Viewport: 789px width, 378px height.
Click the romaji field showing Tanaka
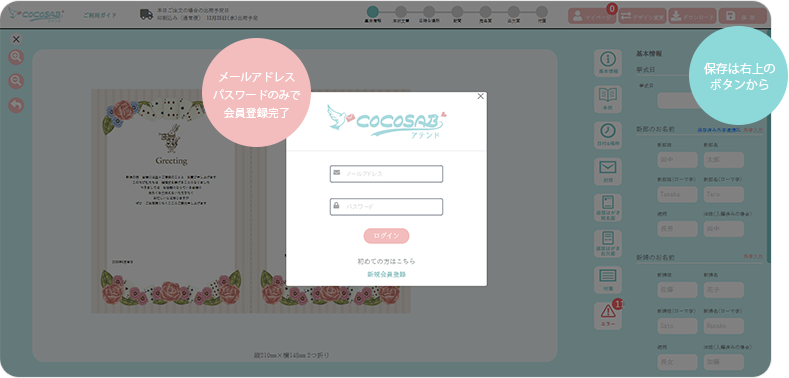[x=677, y=194]
